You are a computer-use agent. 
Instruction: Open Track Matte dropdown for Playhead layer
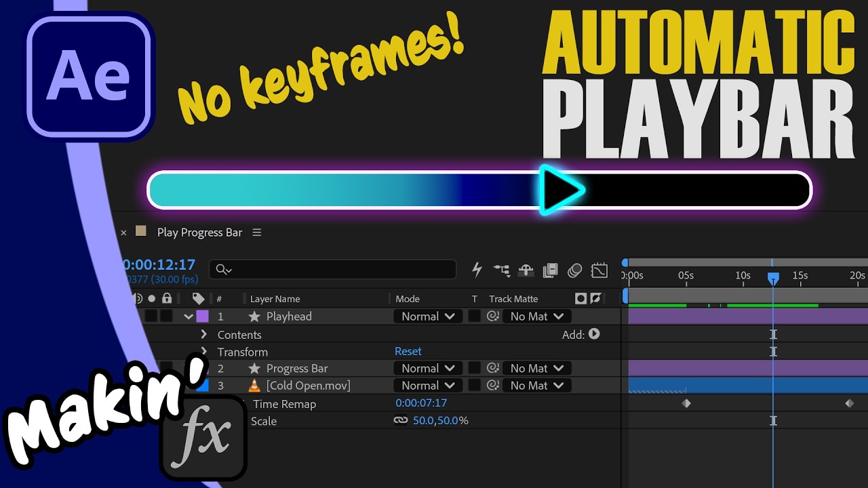click(x=537, y=317)
